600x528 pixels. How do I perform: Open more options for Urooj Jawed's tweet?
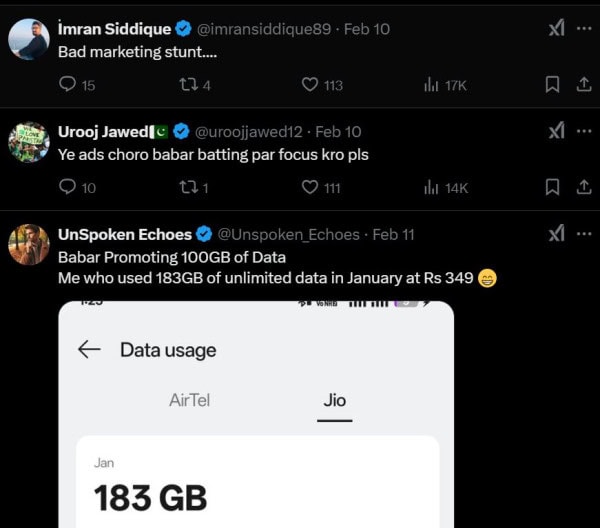tap(584, 131)
